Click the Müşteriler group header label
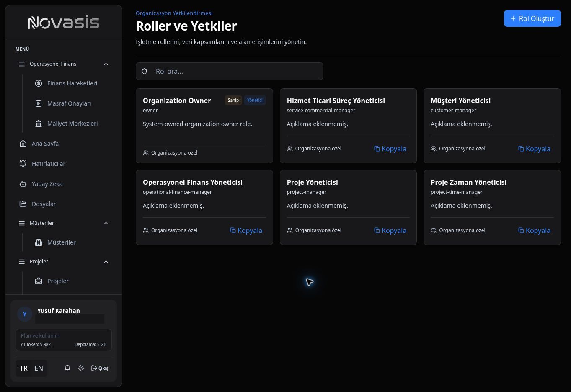 (42, 223)
